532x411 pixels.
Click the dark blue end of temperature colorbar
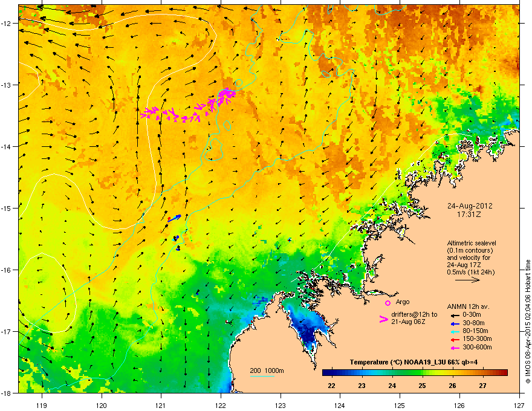click(328, 373)
